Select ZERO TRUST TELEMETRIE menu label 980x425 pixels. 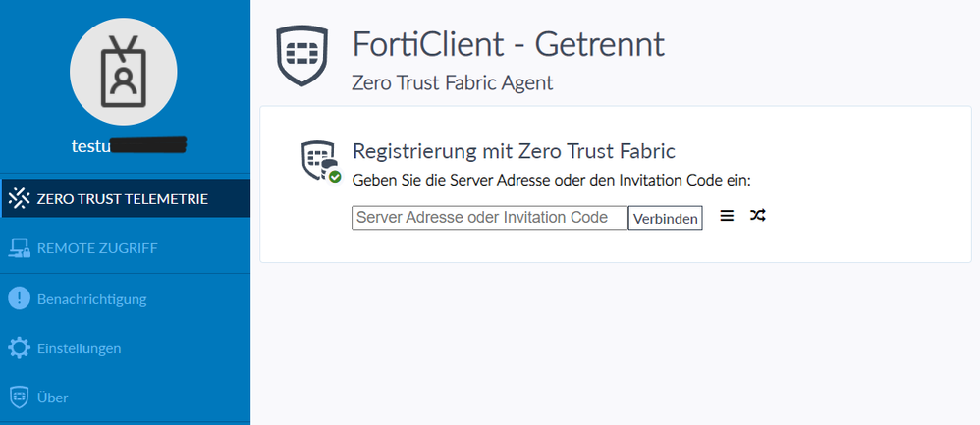[122, 199]
